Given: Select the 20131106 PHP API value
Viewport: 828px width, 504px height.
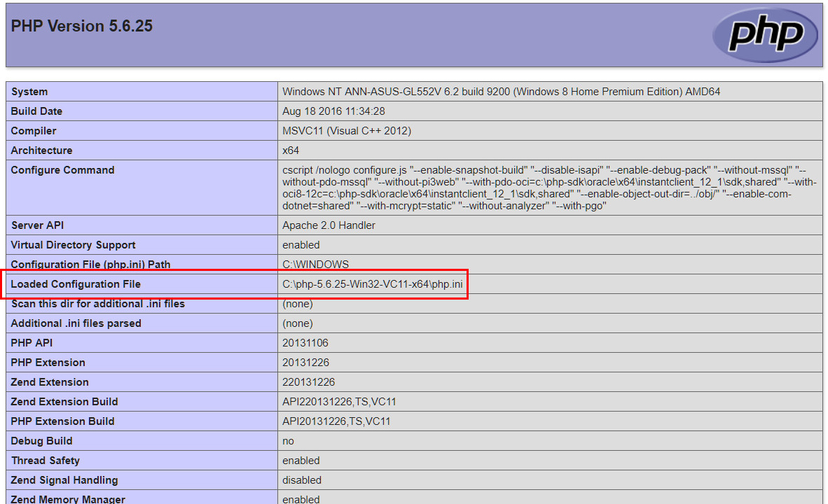Looking at the screenshot, I should coord(305,342).
